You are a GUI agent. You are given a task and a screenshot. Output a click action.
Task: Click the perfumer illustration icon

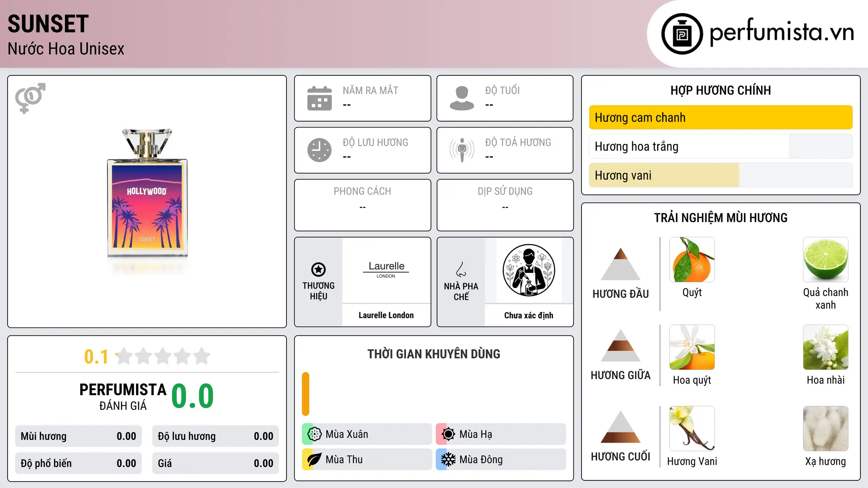[x=529, y=270]
